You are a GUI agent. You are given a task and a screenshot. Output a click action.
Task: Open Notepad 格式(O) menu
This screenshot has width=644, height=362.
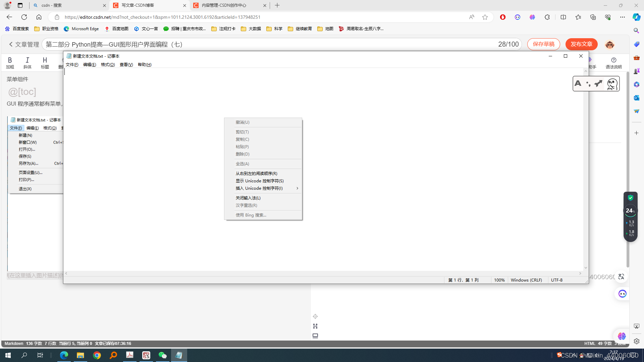(108, 65)
